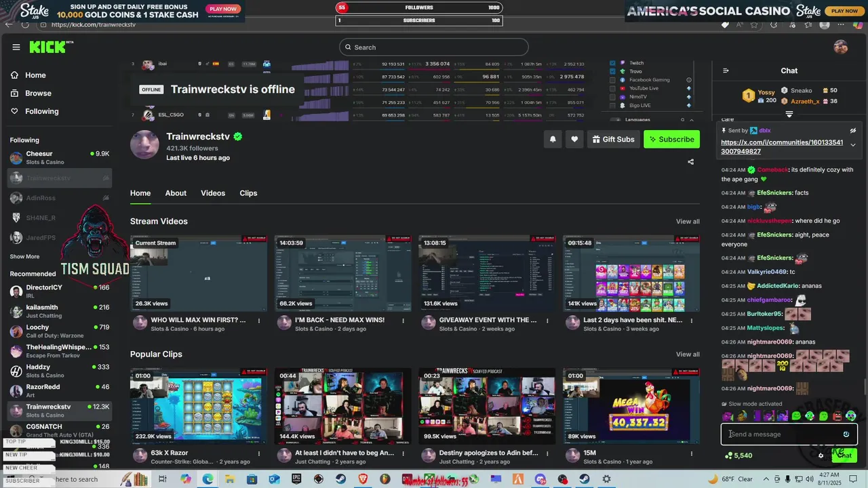
Task: Click the Subscribe button
Action: [671, 139]
